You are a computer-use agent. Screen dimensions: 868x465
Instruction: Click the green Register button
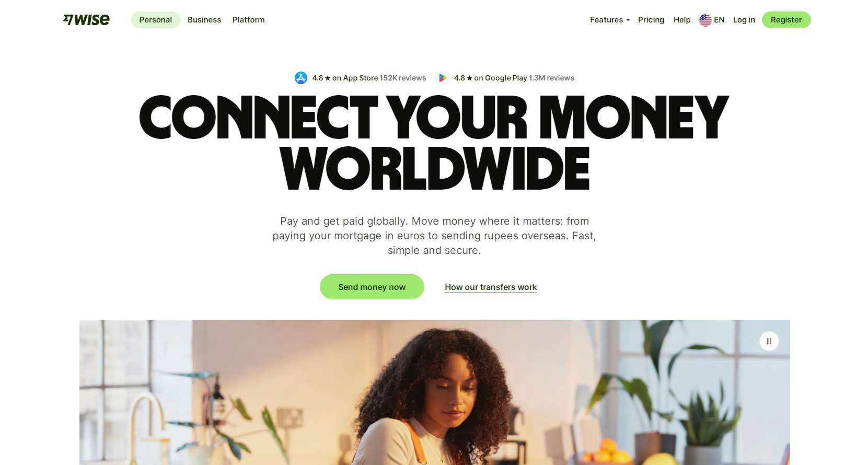tap(786, 20)
